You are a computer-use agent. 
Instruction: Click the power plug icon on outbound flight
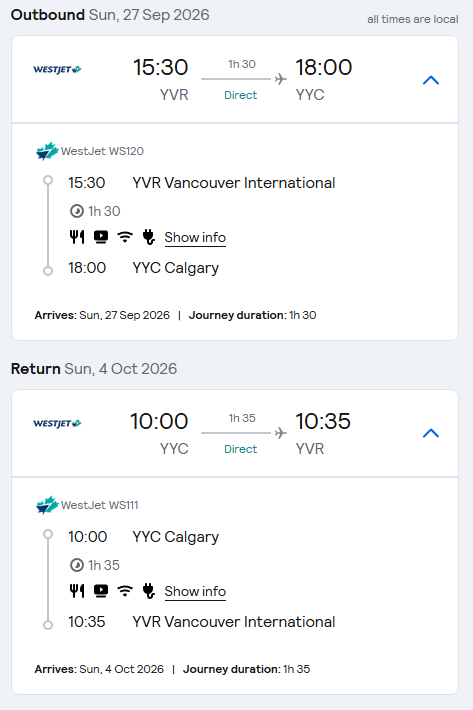(148, 237)
